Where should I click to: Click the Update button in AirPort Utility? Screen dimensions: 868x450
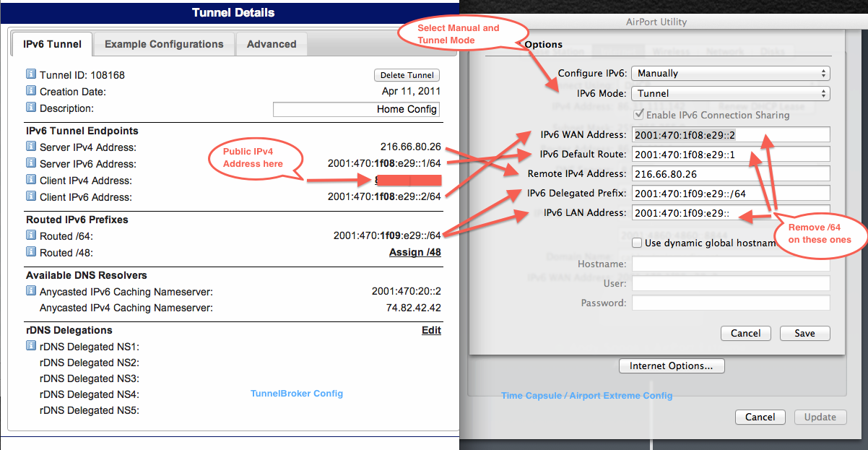820,417
